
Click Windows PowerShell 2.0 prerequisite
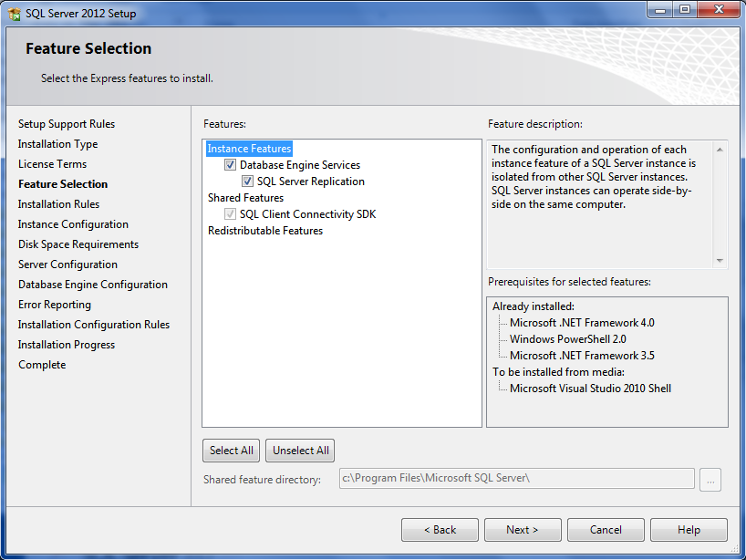click(x=567, y=339)
